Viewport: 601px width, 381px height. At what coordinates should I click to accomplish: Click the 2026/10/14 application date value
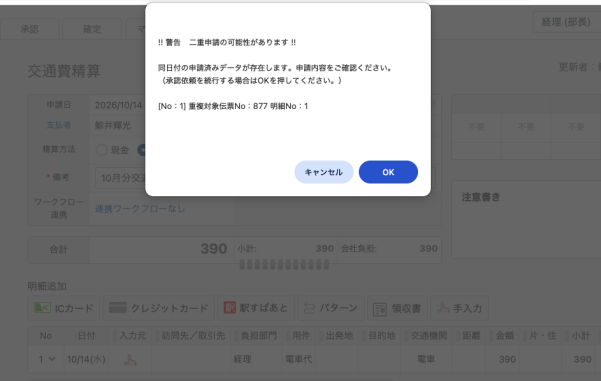point(118,105)
